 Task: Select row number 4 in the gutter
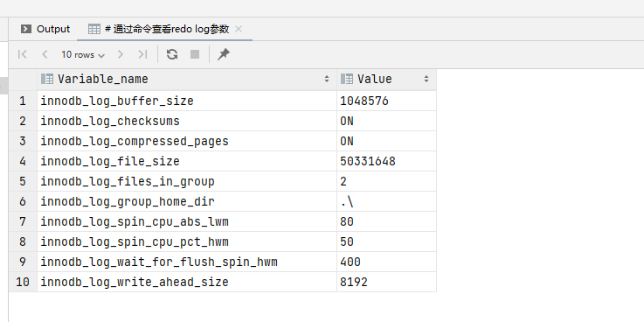(23, 161)
